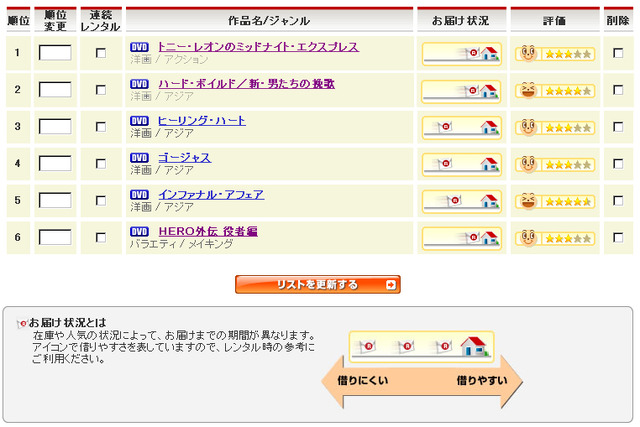Click mail icon next to お届け状況とは heading
The image size is (640, 427).
(x=22, y=324)
